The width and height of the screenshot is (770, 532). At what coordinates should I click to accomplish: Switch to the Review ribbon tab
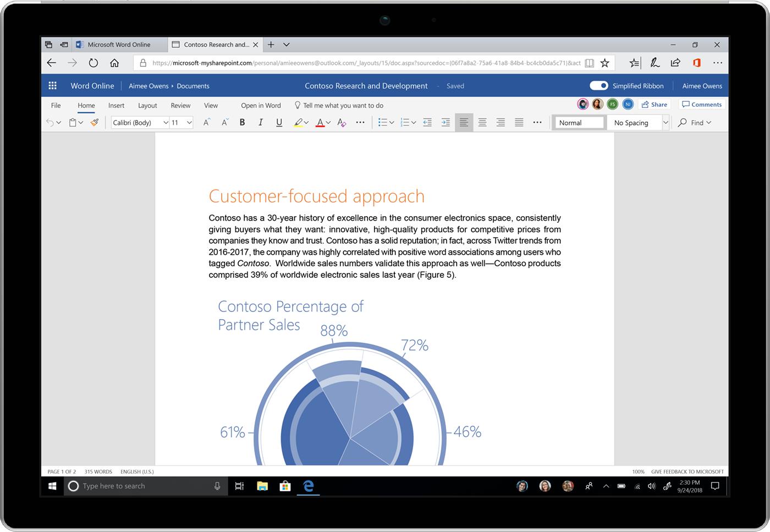(x=180, y=105)
